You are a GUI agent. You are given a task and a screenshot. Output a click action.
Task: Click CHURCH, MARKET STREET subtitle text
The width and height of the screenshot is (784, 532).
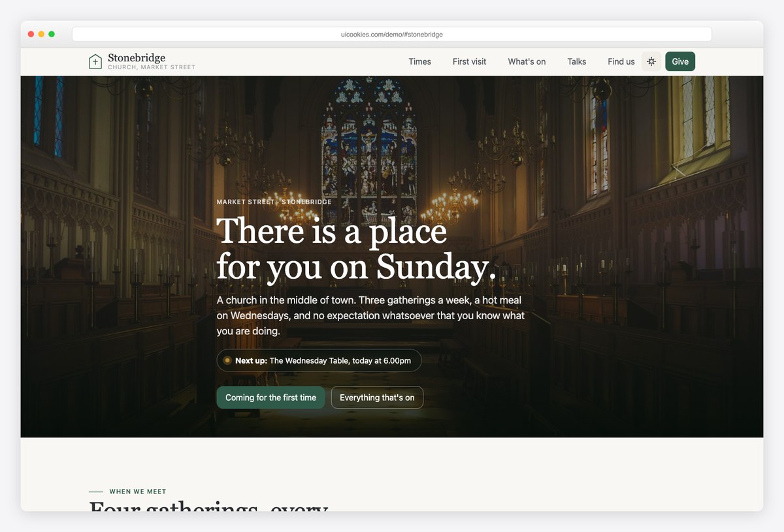tap(152, 67)
